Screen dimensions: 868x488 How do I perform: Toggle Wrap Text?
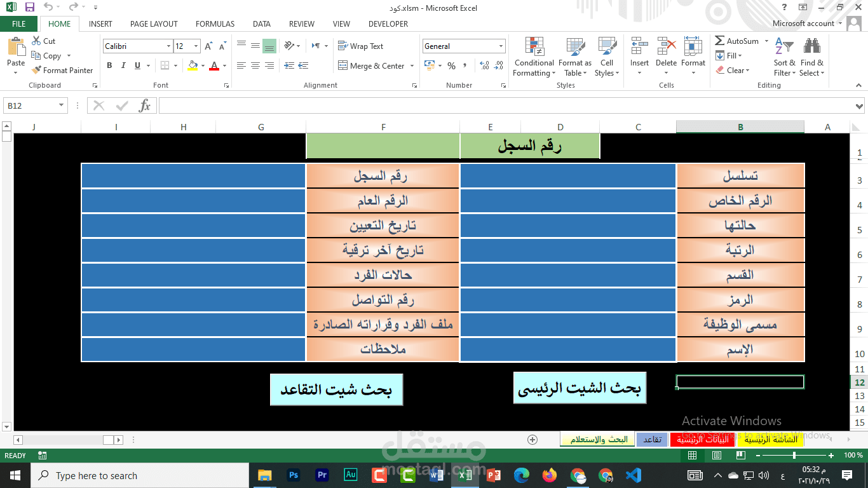pos(360,46)
